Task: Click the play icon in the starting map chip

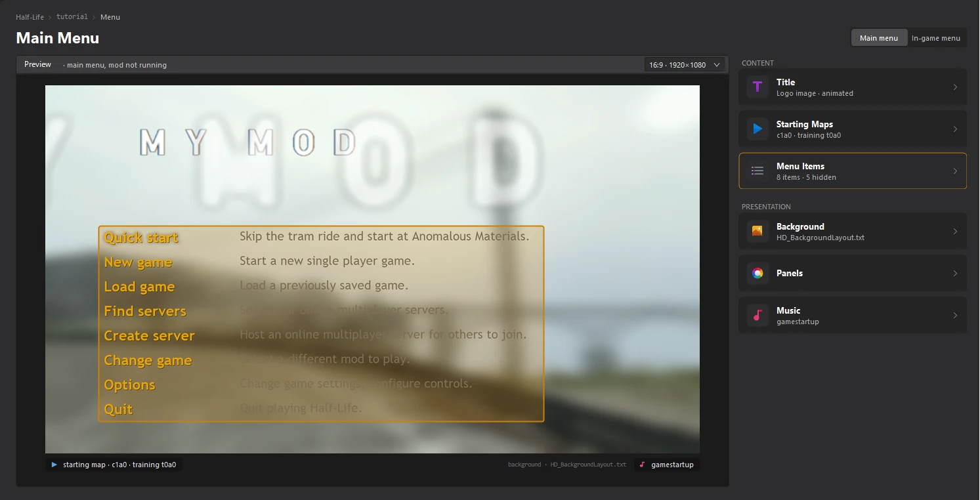Action: point(54,465)
